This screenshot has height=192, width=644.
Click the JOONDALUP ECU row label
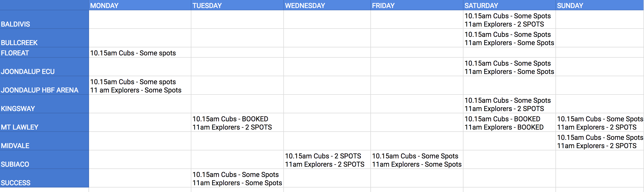pos(44,67)
